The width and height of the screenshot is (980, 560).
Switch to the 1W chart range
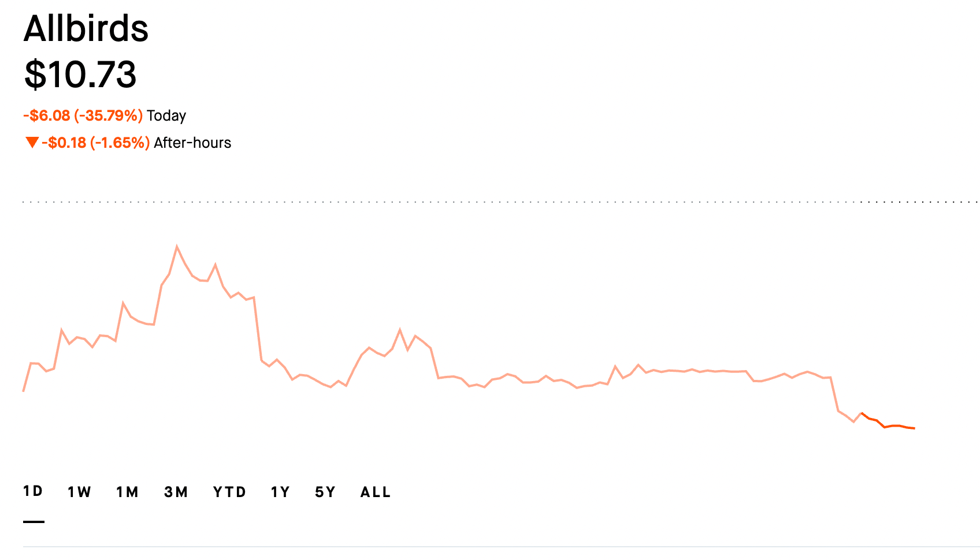coord(79,492)
